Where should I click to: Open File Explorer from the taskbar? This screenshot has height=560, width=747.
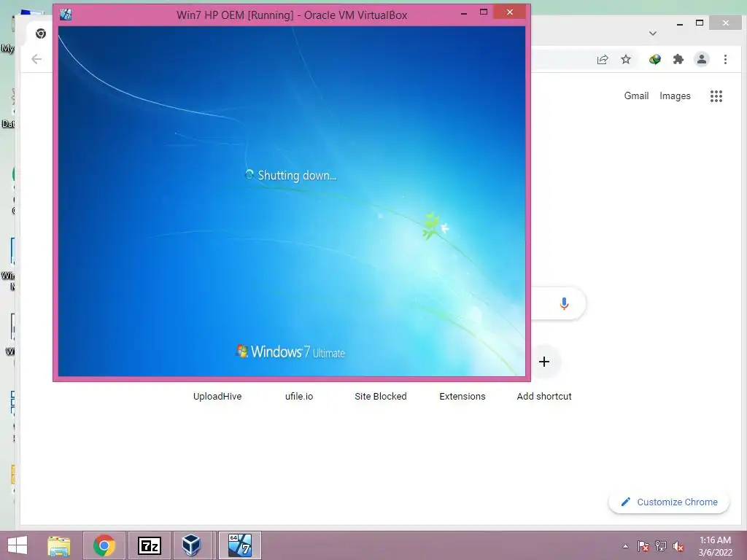pos(59,545)
